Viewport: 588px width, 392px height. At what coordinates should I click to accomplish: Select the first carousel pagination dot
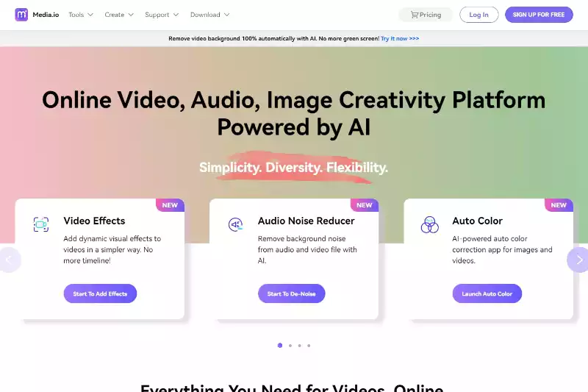[280, 346]
